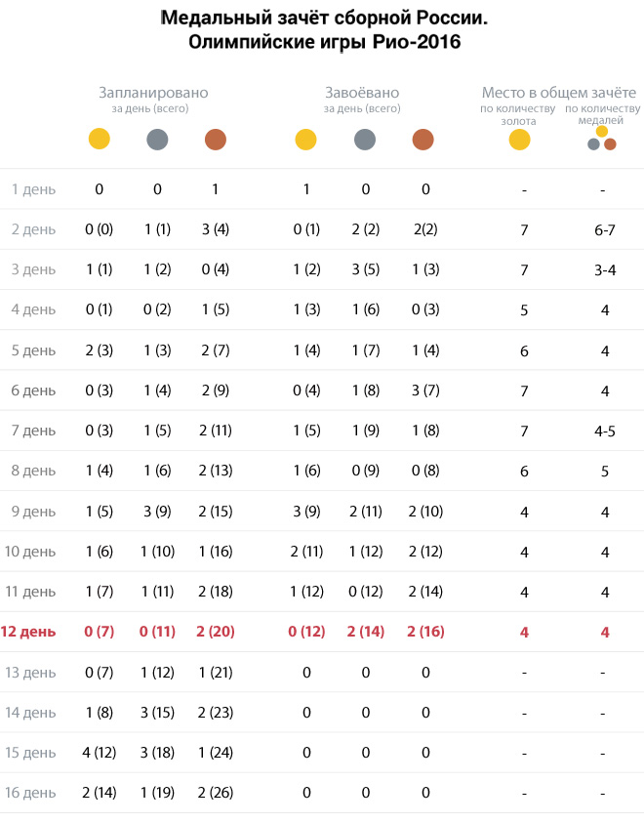
Task: Click the '6-7' rank in day 2
Action: click(605, 229)
